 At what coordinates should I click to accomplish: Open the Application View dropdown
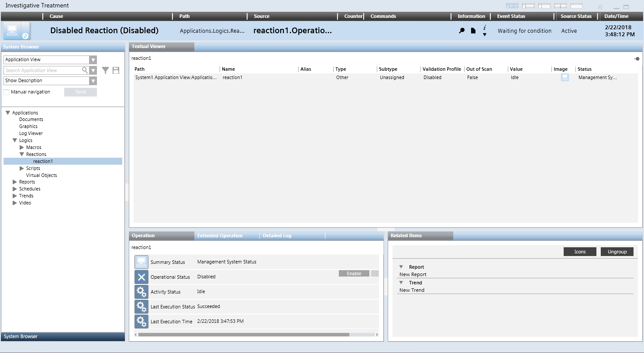tap(93, 60)
